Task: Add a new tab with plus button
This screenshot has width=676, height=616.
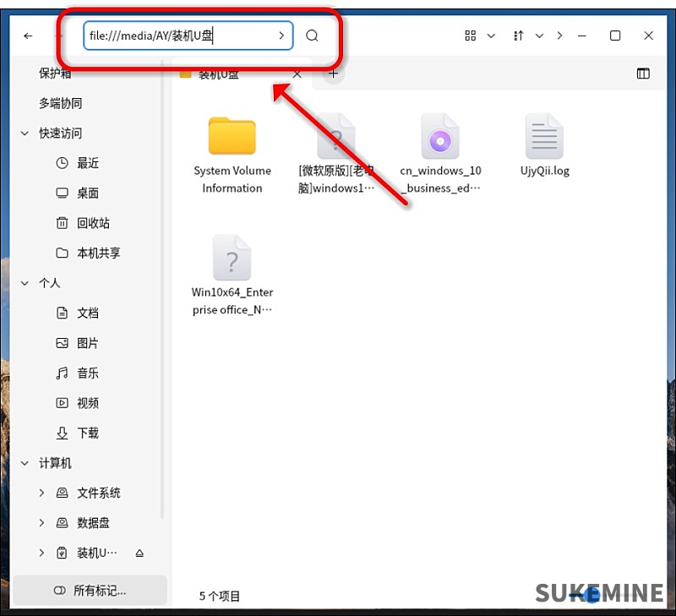Action: pyautogui.click(x=333, y=74)
